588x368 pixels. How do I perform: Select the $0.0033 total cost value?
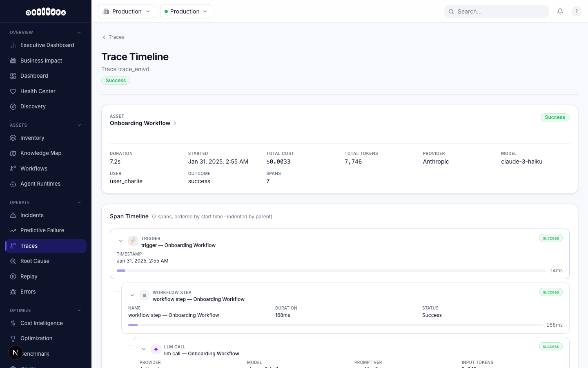click(278, 162)
